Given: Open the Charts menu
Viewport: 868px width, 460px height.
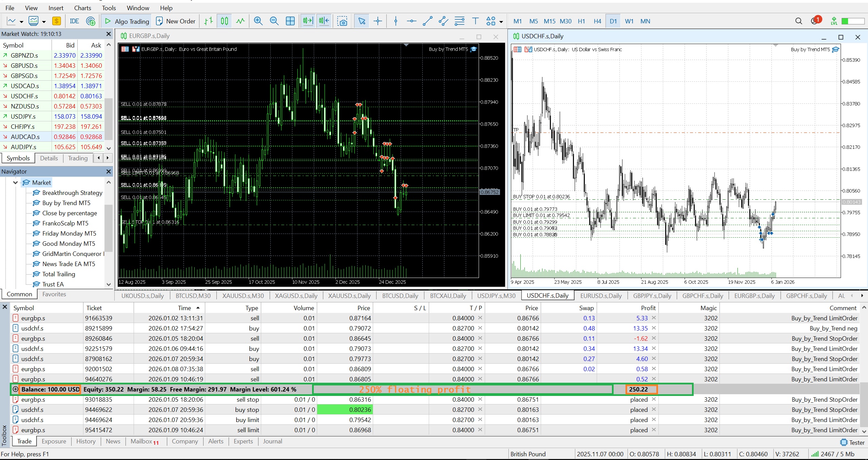Looking at the screenshot, I should click(x=82, y=8).
